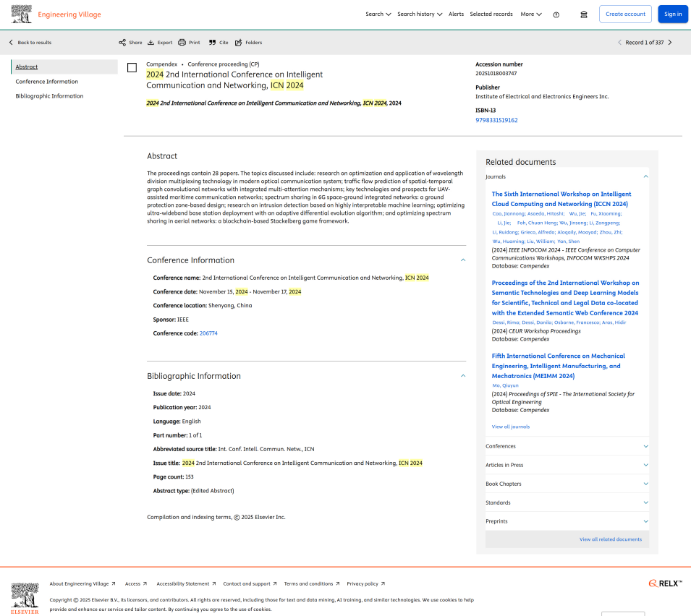Click the 'Conference location: Shenyang, China' line

coord(203,306)
